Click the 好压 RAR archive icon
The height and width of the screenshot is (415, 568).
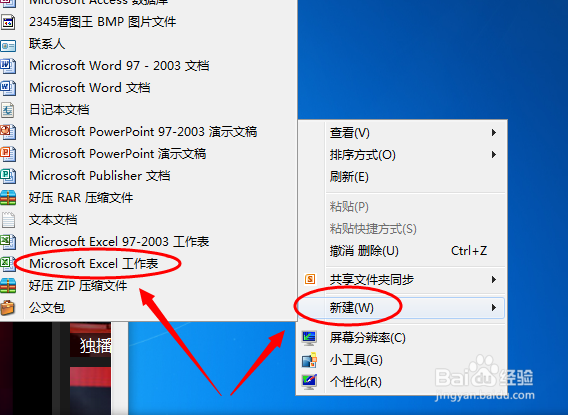pos(8,198)
